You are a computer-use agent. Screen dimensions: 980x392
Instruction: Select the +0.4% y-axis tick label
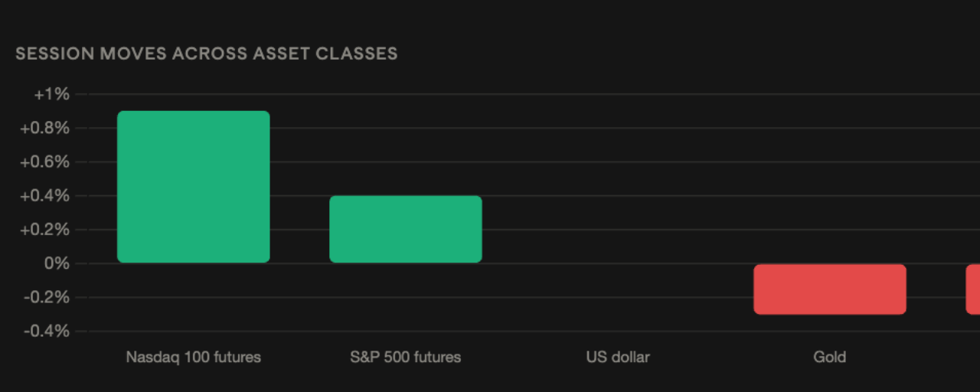click(44, 196)
